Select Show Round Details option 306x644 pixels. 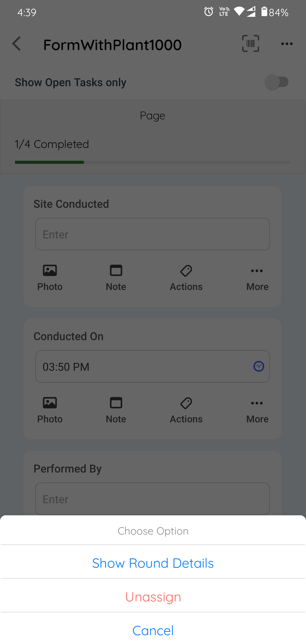tap(153, 563)
